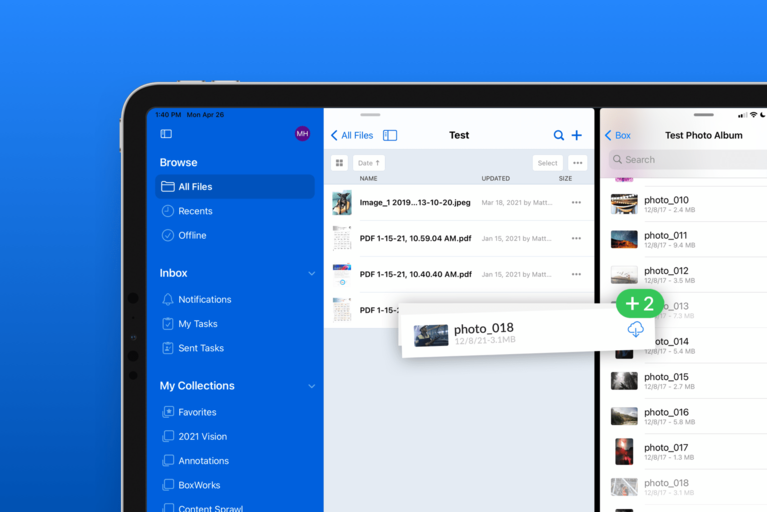Click the Search field in Test Photo Album
Viewport: 767px width, 512px height.
[687, 159]
